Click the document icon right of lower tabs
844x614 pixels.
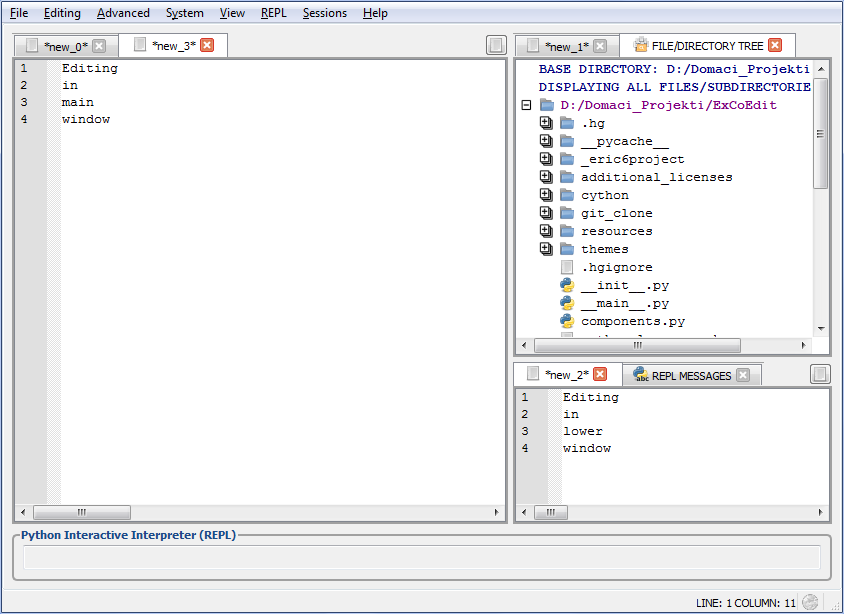tap(820, 374)
